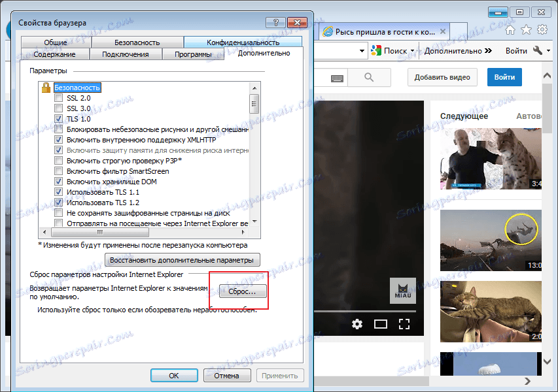Toggle 'Включить внутреннюю поддержку XMLHTTP' checkbox
Viewport: 558px width, 392px height.
(x=58, y=140)
